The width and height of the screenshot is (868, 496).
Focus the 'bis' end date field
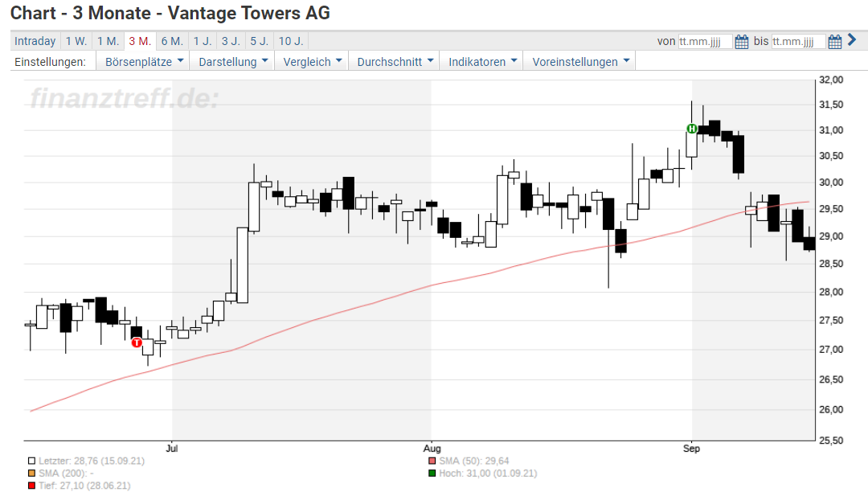pos(798,42)
